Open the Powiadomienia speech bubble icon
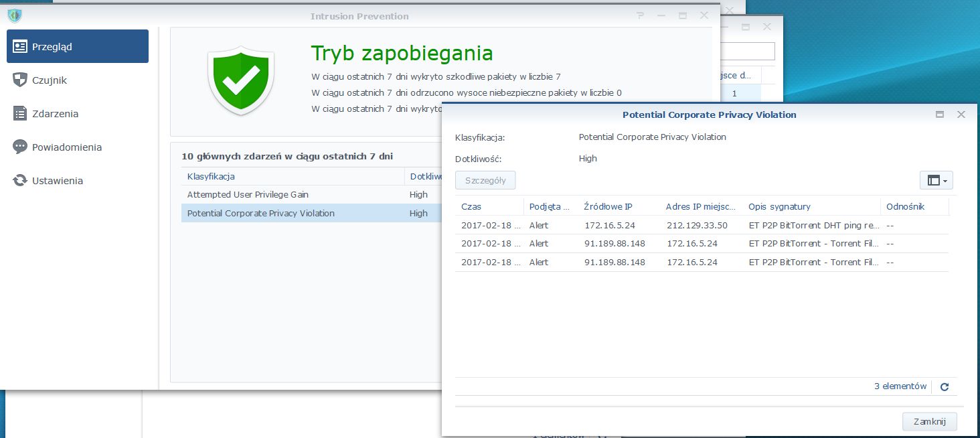980x438 pixels. click(x=20, y=147)
